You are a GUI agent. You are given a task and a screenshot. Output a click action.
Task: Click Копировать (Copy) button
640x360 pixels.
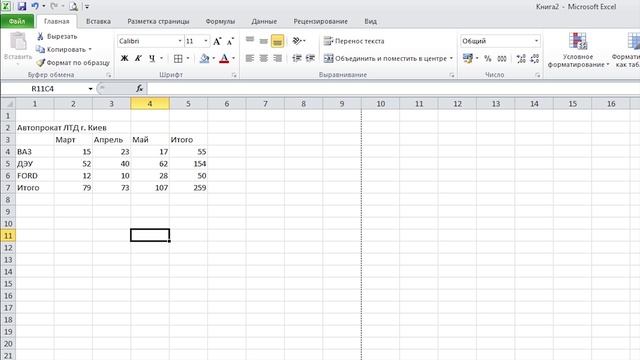point(62,49)
